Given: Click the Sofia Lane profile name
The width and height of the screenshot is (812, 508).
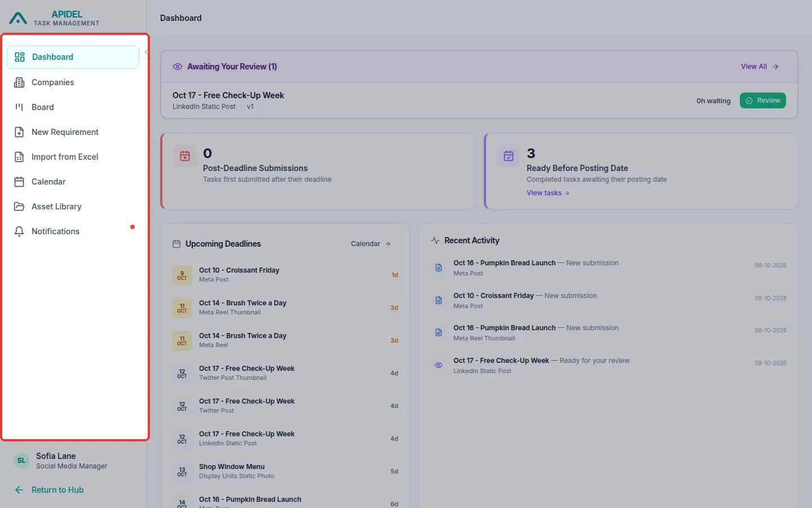Looking at the screenshot, I should [56, 456].
